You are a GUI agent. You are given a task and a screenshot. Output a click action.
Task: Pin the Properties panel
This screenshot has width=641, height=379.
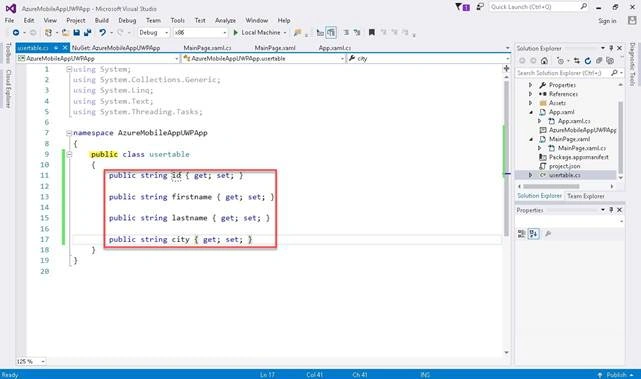[x=611, y=210]
